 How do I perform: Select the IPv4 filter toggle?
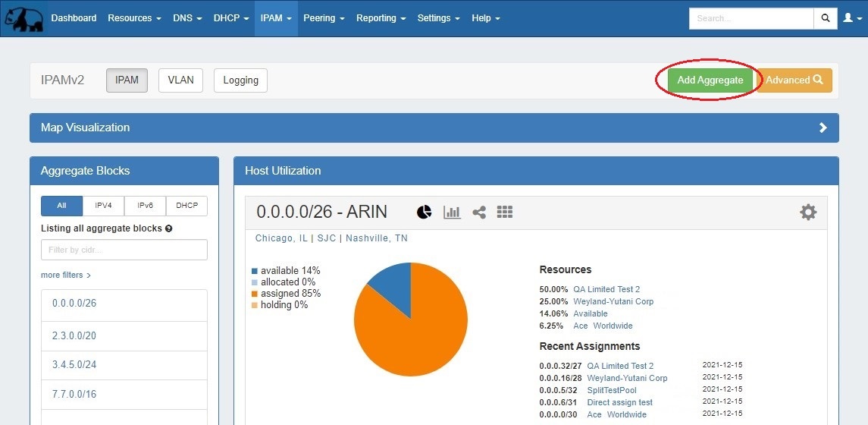tap(103, 206)
